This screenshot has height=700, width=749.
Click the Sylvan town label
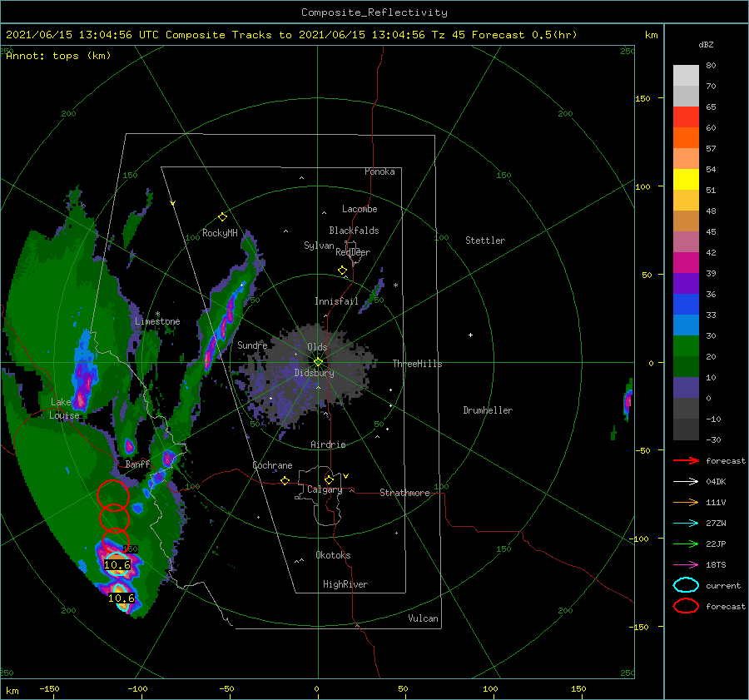(x=319, y=246)
